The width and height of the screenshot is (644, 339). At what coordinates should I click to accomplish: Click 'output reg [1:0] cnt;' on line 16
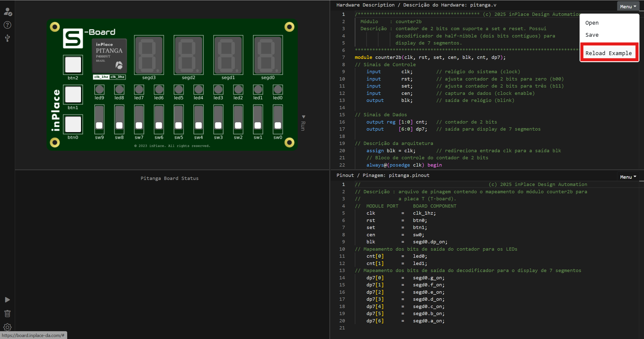[397, 122]
